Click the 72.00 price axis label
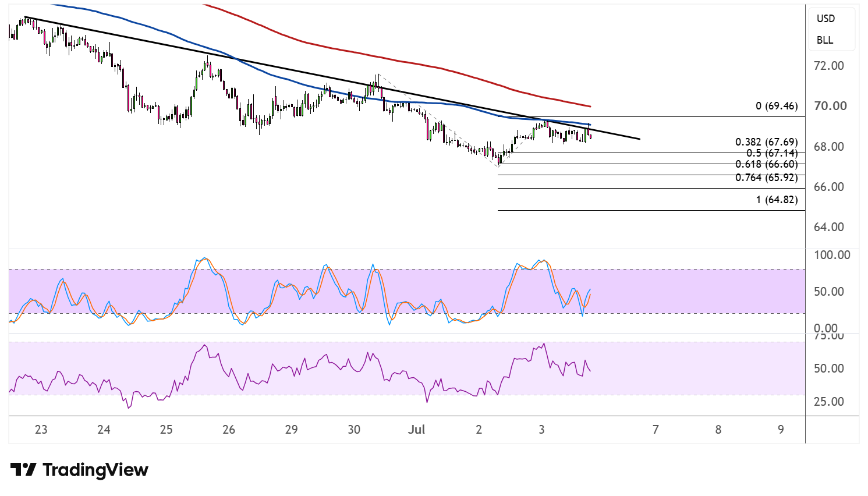Image resolution: width=868 pixels, height=496 pixels. pyautogui.click(x=829, y=66)
